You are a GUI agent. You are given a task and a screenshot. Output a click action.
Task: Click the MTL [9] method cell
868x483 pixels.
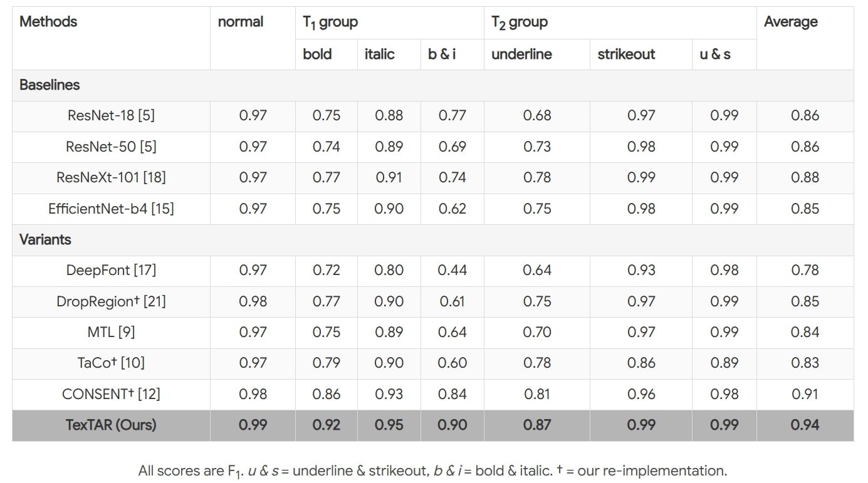(111, 332)
